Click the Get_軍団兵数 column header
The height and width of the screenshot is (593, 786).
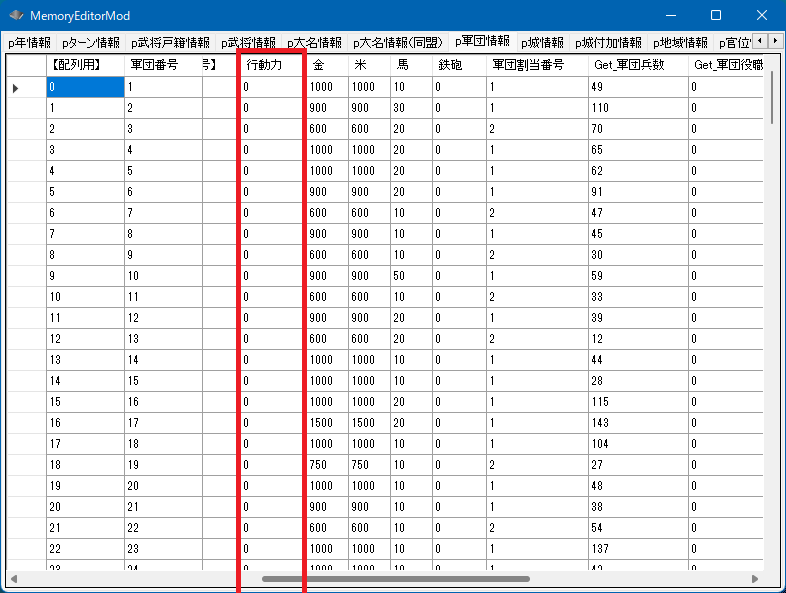click(x=637, y=64)
